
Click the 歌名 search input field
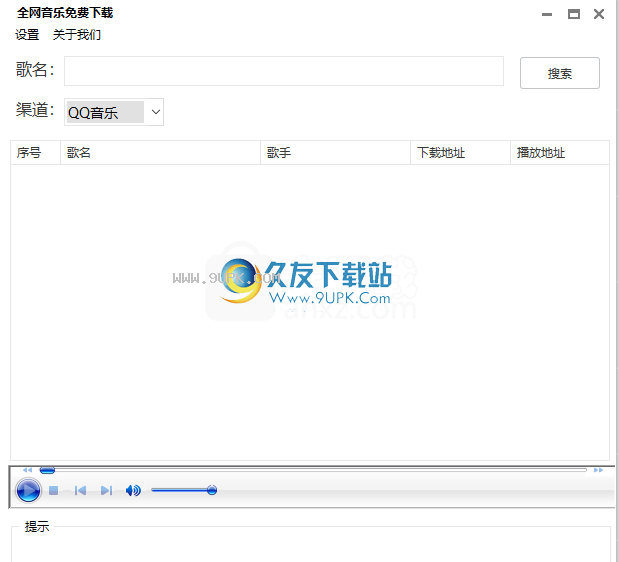click(x=284, y=71)
